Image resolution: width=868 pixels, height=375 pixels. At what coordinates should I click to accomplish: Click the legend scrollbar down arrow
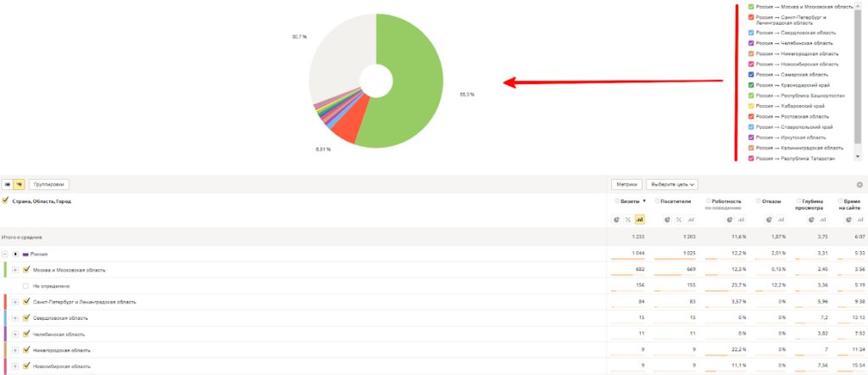(x=858, y=159)
